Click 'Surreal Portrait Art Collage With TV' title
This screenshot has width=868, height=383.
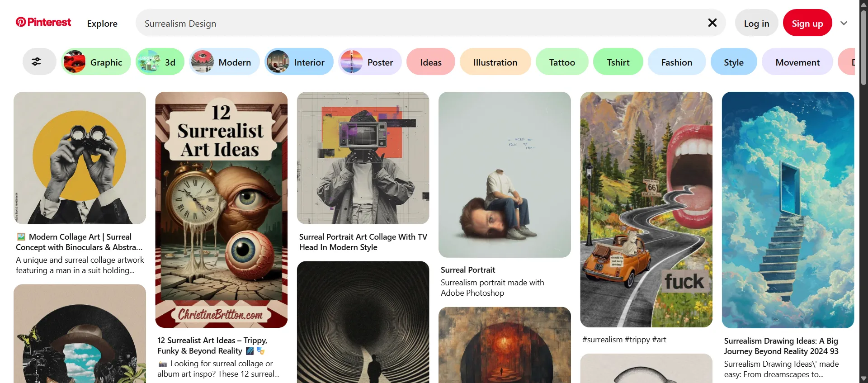point(363,242)
